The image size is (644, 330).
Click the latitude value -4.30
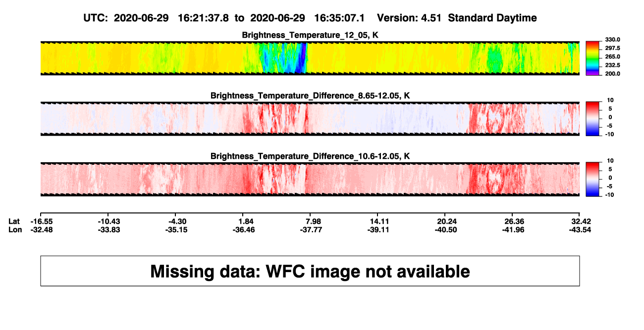177,221
